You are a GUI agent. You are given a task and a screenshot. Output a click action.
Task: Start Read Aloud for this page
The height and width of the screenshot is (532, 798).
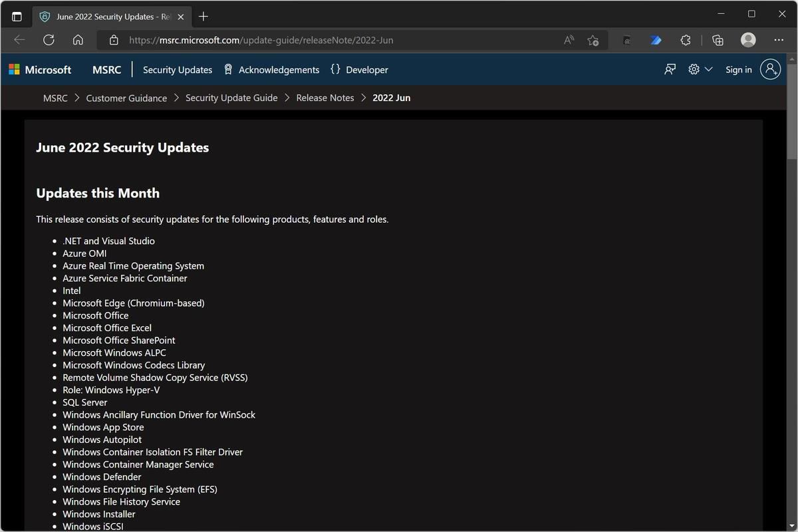tap(569, 40)
